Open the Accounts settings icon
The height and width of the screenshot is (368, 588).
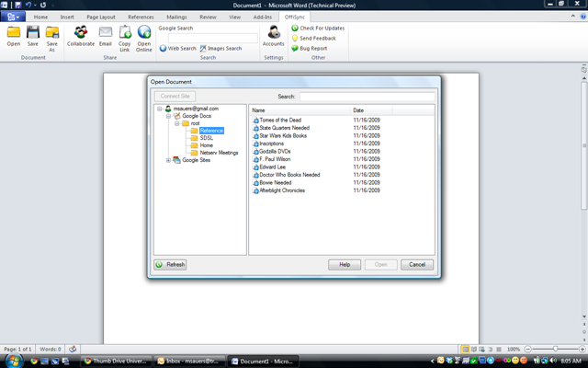click(274, 37)
